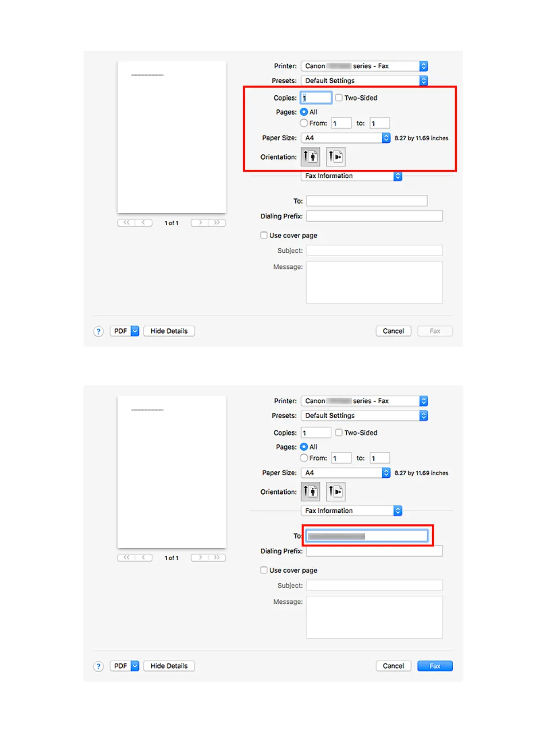The image size is (535, 756).
Task: Enable Two-Sided checkbox in bottom dialog
Action: pos(339,432)
